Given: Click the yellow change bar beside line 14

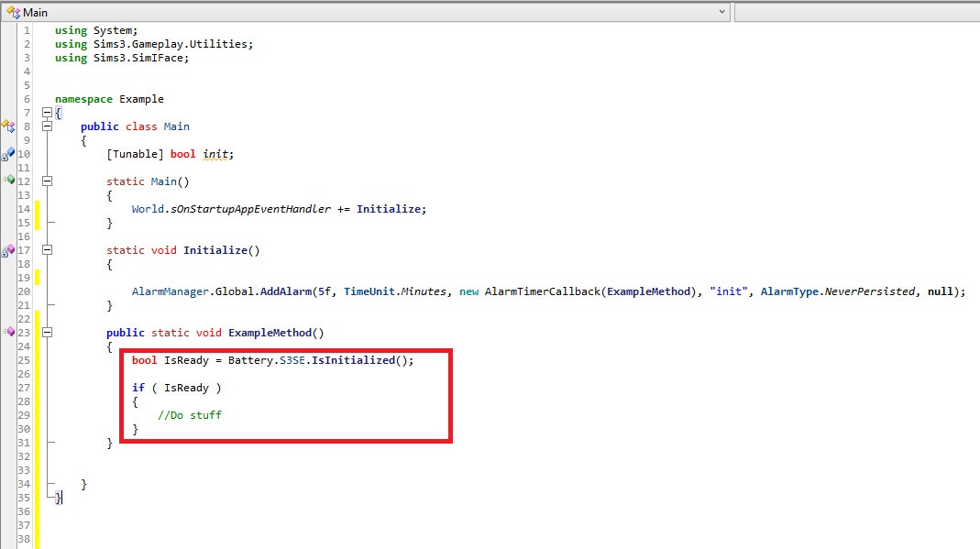Looking at the screenshot, I should pyautogui.click(x=38, y=209).
